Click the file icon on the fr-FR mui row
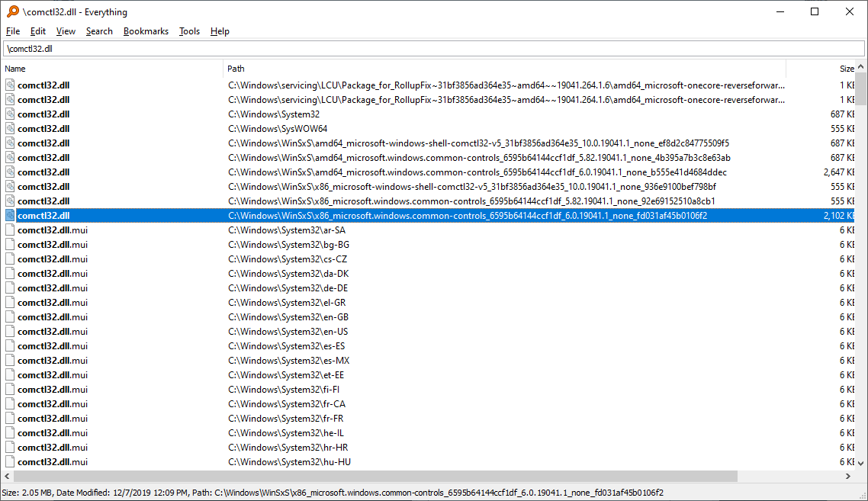 pyautogui.click(x=8, y=418)
